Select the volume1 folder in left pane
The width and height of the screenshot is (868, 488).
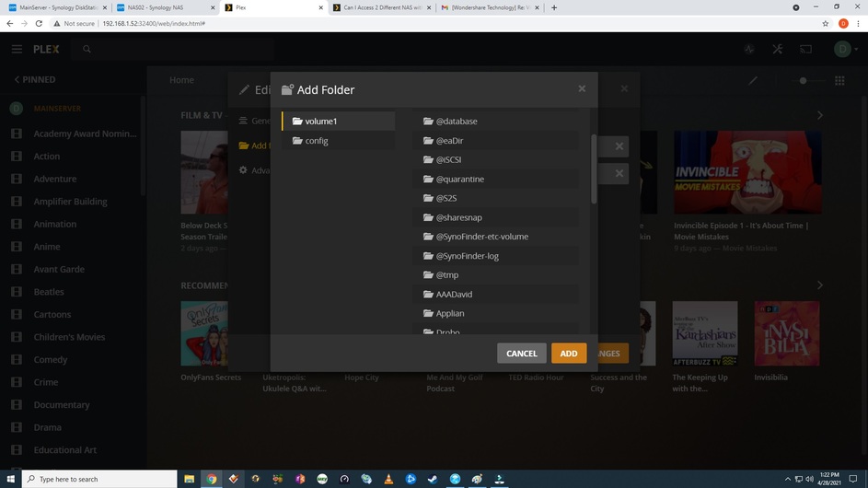[338, 122]
